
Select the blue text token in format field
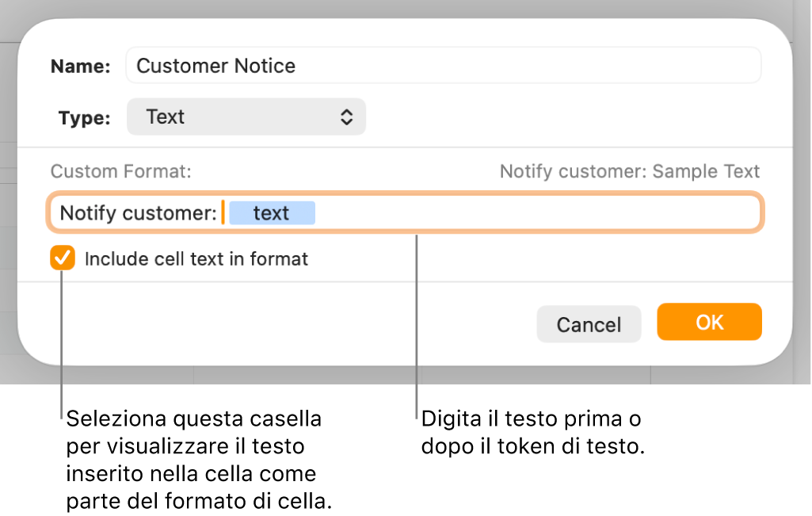click(273, 212)
